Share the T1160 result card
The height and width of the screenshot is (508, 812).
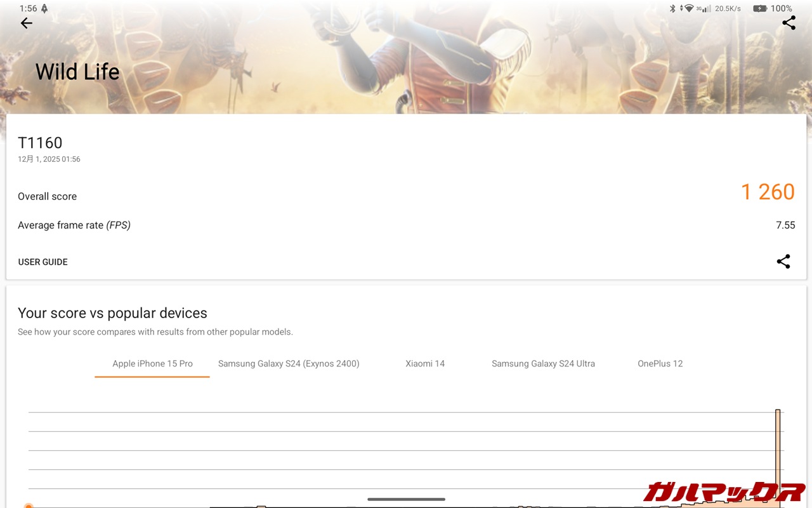[783, 262]
